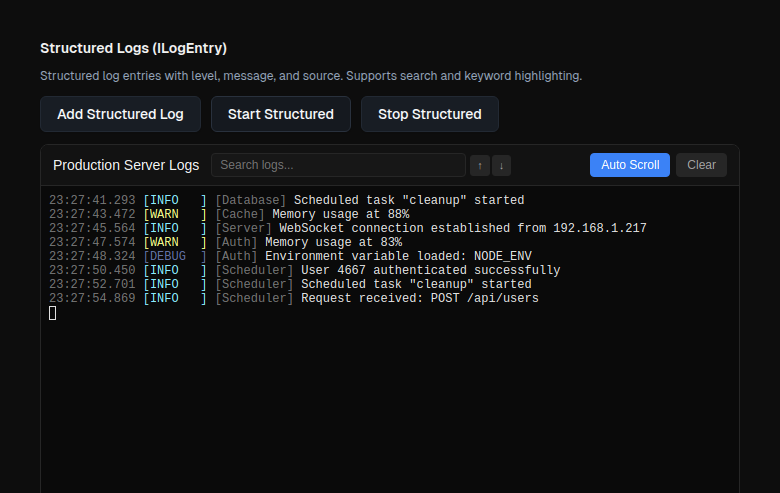Stop structured log streaming
The image size is (780, 493).
[429, 114]
